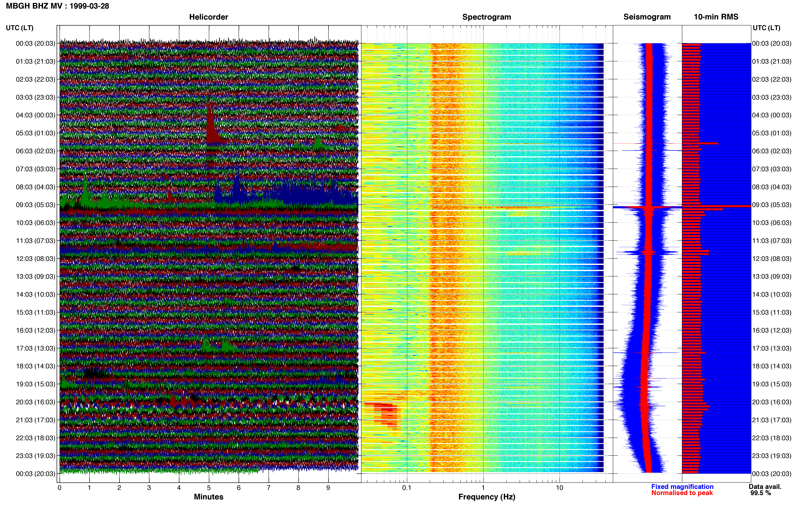
Task: Click the right axis time label '06:03 (02:03)'
Action: click(x=772, y=151)
